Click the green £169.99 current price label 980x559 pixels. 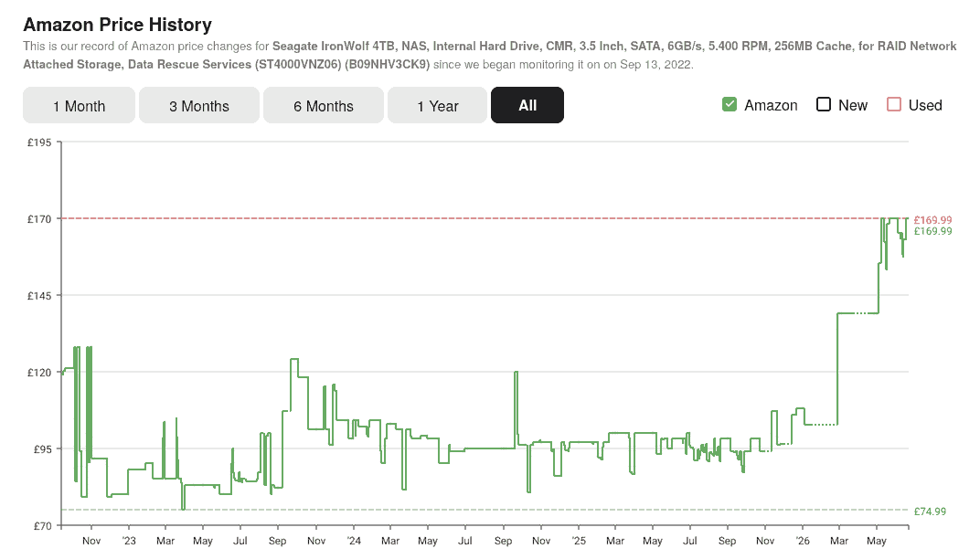pos(932,231)
